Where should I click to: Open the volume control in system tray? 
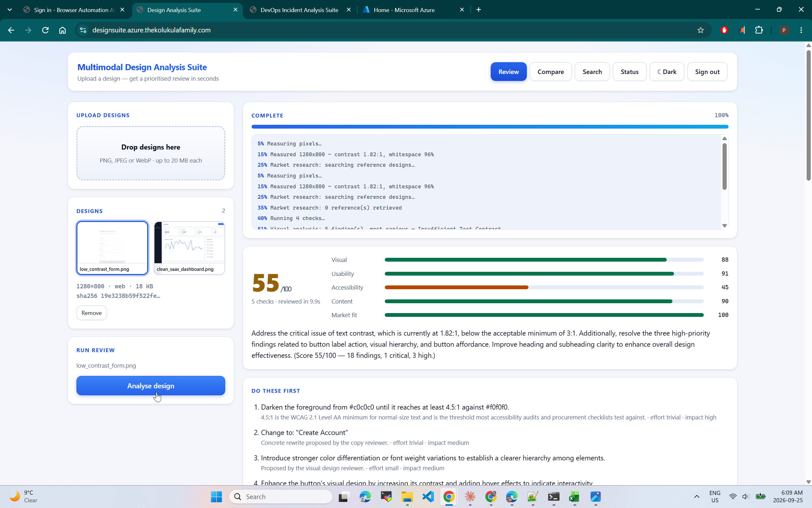745,497
